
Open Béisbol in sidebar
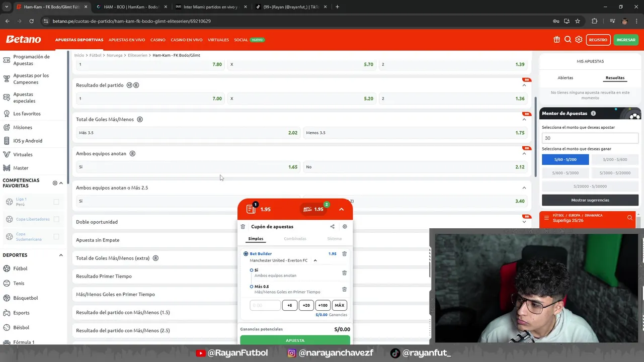(x=21, y=327)
